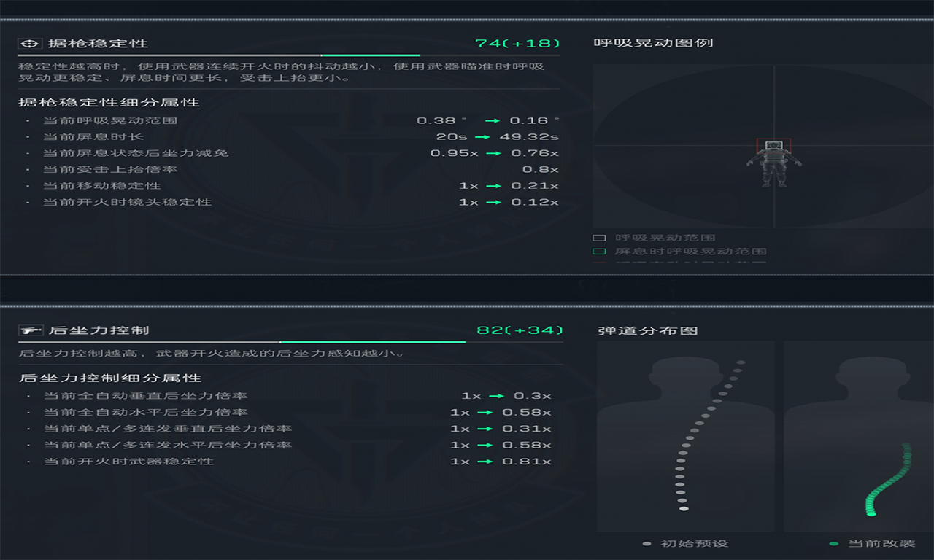Select the 弹道分布图 heading

point(648,330)
